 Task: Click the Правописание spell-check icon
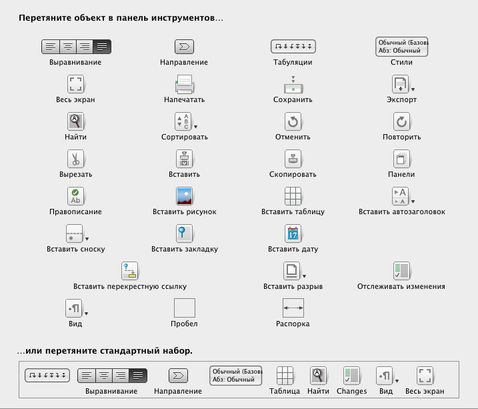(x=76, y=196)
